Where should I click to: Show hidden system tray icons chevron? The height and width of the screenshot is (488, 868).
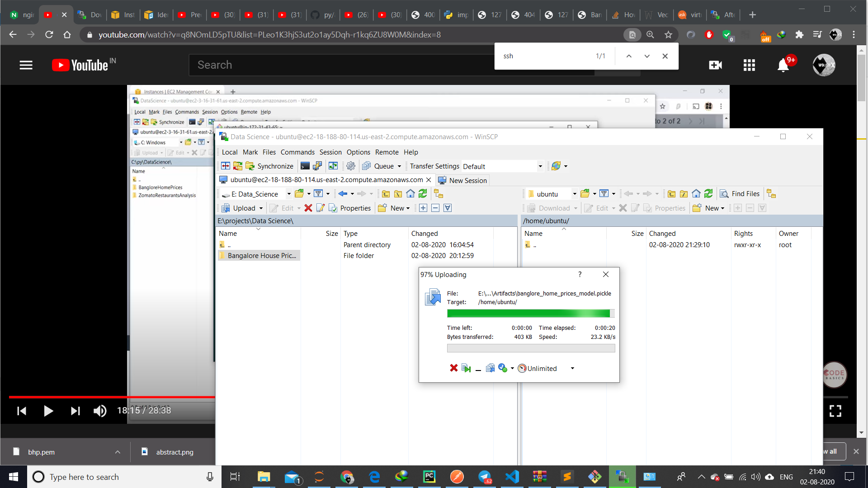pos(701,477)
